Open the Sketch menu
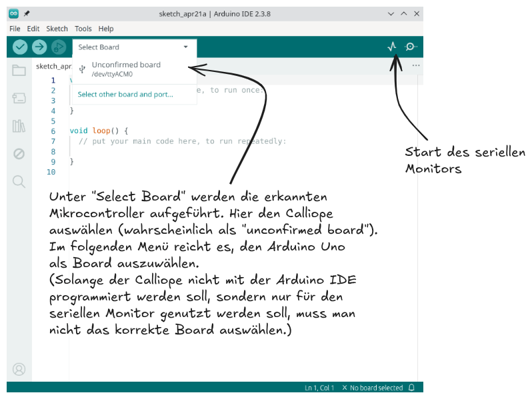 (57, 29)
